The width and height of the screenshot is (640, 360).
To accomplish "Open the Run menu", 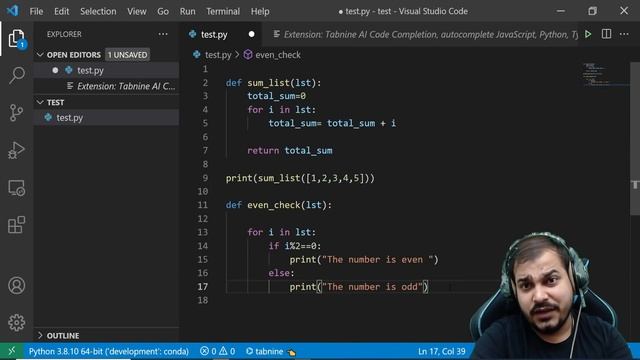I will click(x=187, y=11).
